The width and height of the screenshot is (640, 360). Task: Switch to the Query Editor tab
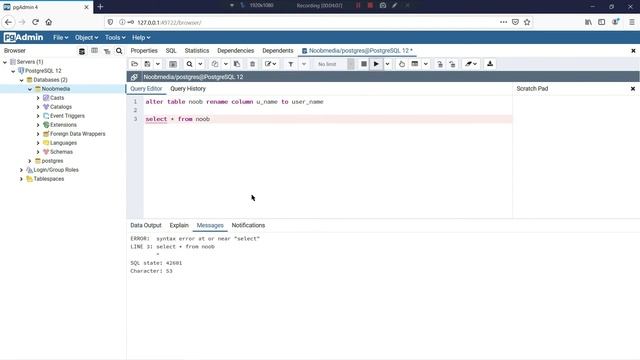click(x=146, y=89)
